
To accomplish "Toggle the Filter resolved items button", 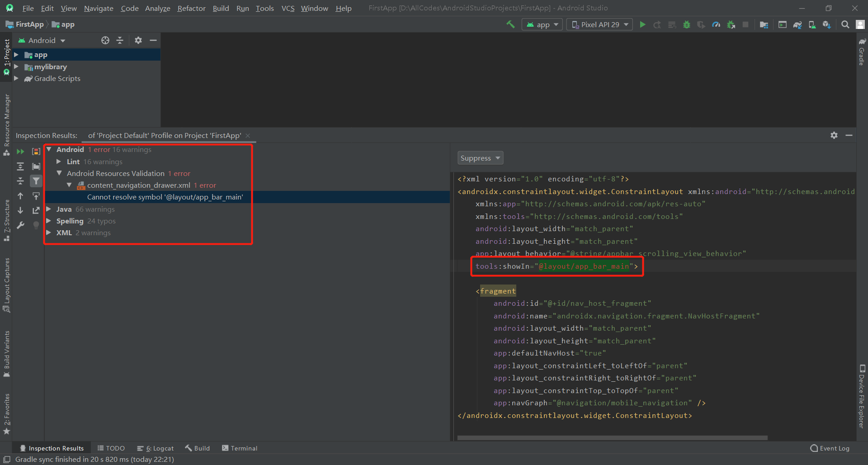I will pos(36,181).
